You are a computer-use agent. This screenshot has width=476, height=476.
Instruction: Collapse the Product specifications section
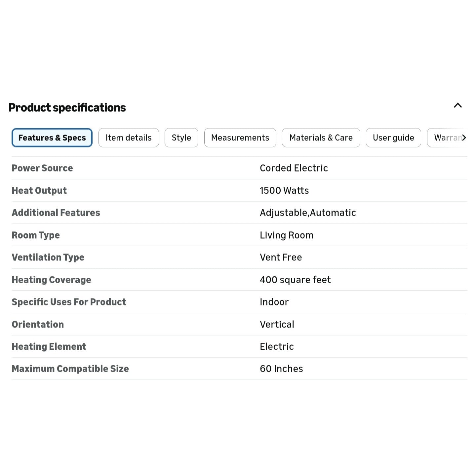[457, 106]
